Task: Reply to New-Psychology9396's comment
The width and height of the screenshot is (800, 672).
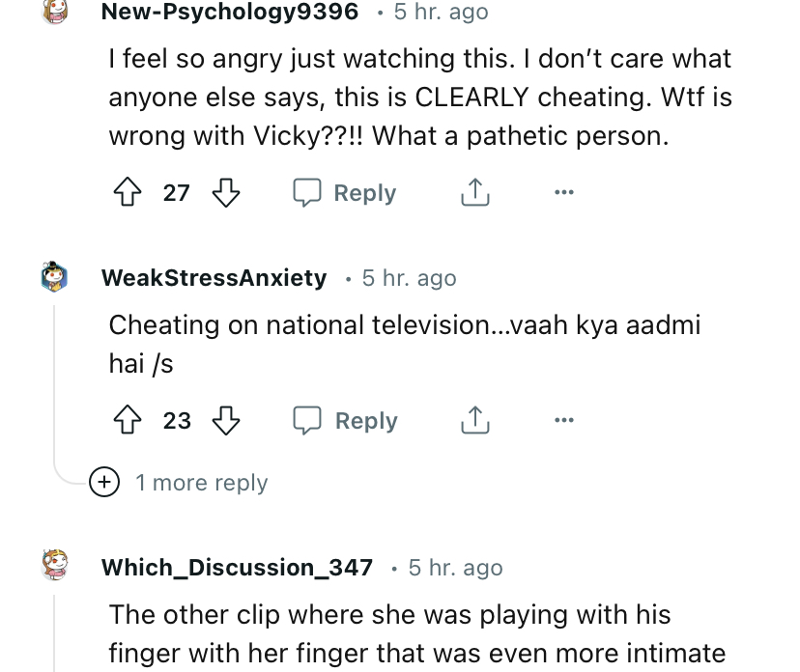Action: [346, 193]
